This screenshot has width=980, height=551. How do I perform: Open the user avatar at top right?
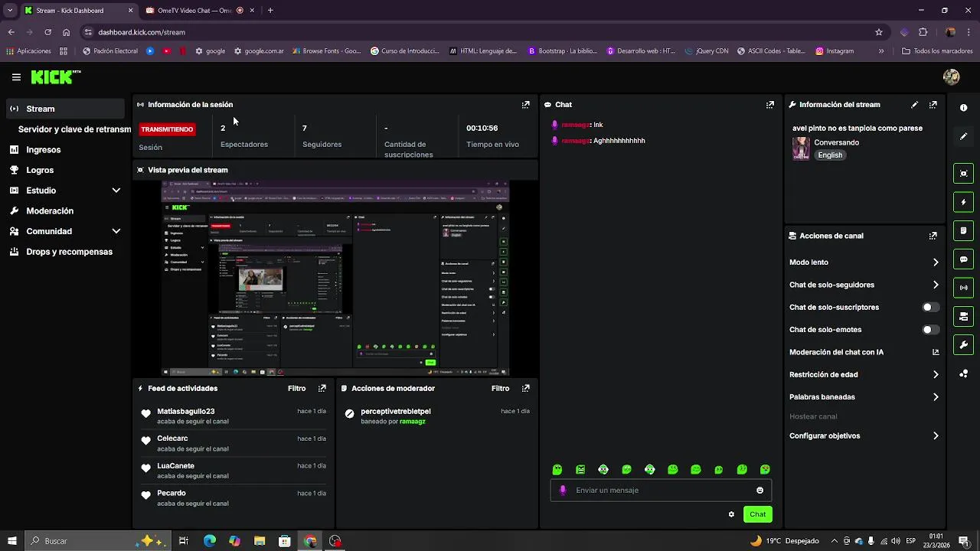(952, 77)
